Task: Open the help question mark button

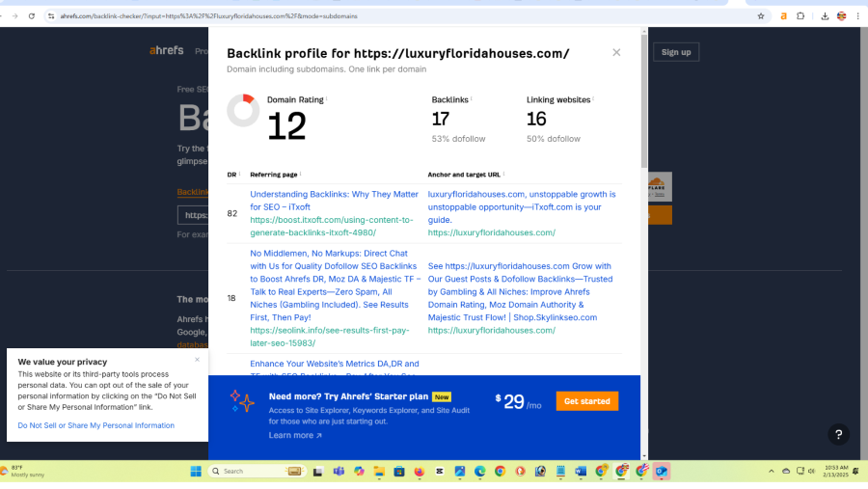Action: point(839,435)
